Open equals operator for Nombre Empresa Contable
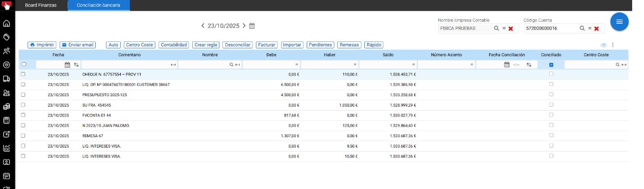 click(x=504, y=29)
